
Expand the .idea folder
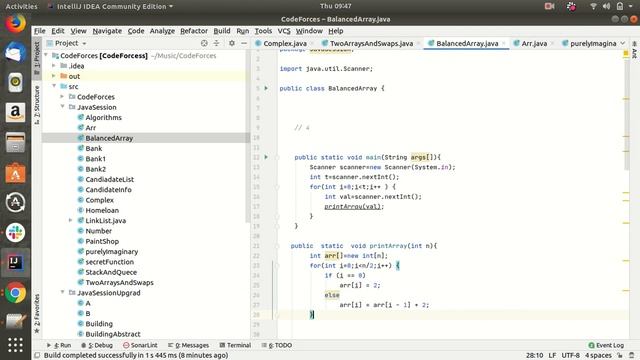[x=54, y=65]
